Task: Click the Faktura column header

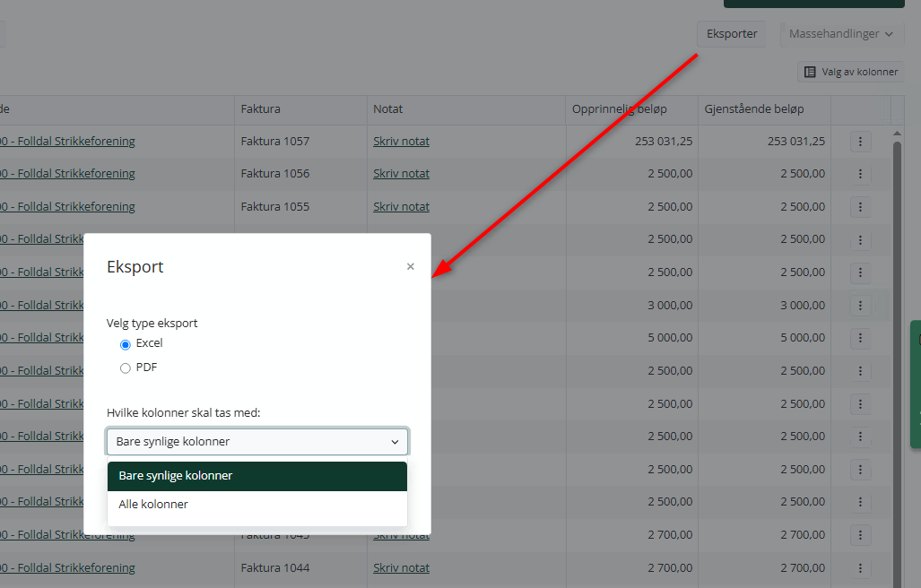Action: click(x=300, y=109)
